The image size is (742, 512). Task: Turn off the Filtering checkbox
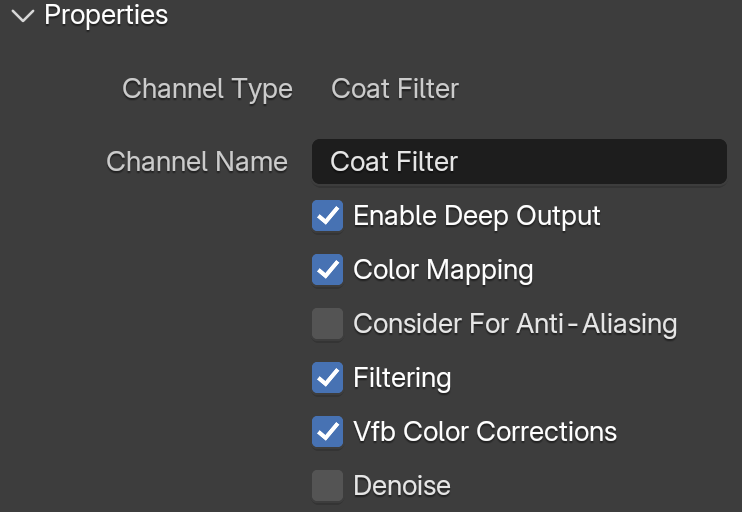tap(327, 378)
